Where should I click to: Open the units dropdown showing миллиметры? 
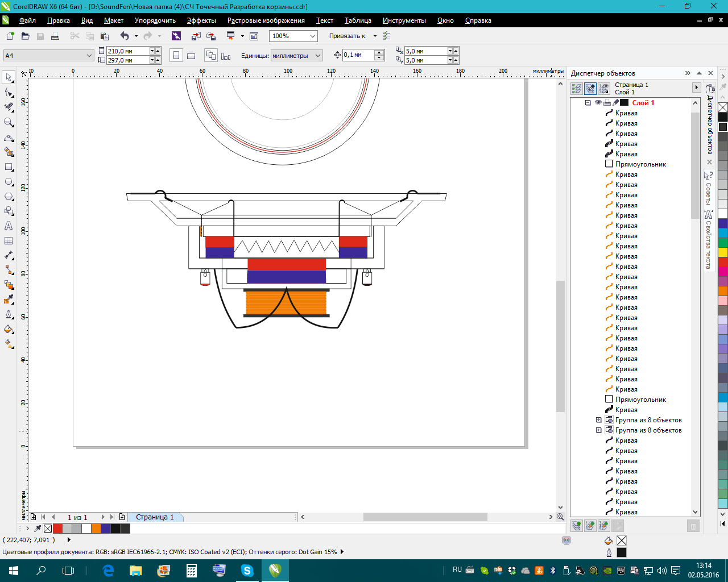pyautogui.click(x=318, y=56)
